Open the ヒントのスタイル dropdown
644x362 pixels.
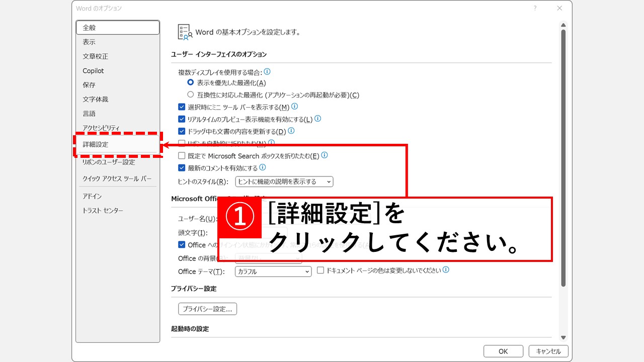284,182
